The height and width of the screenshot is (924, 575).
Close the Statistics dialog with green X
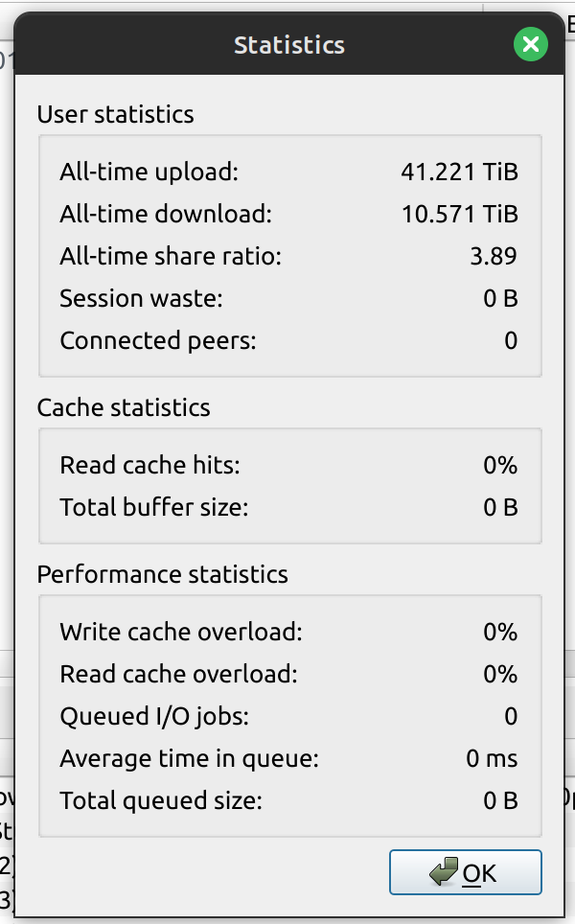(x=530, y=44)
